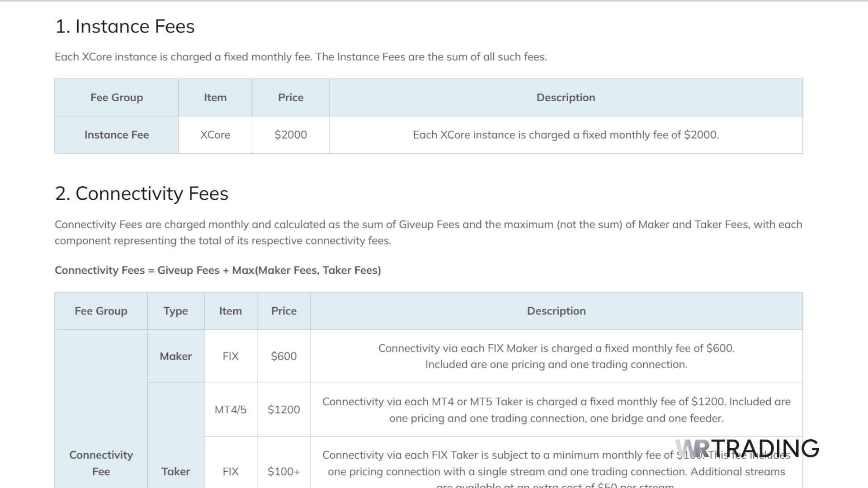Select the MT4/5 item cell
The image size is (868, 488).
tap(231, 409)
